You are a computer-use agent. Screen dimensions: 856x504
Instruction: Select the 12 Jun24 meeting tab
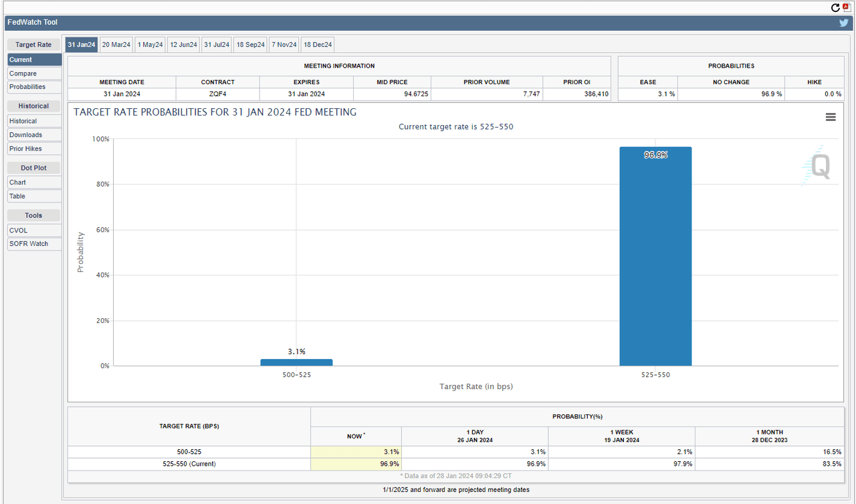point(183,45)
